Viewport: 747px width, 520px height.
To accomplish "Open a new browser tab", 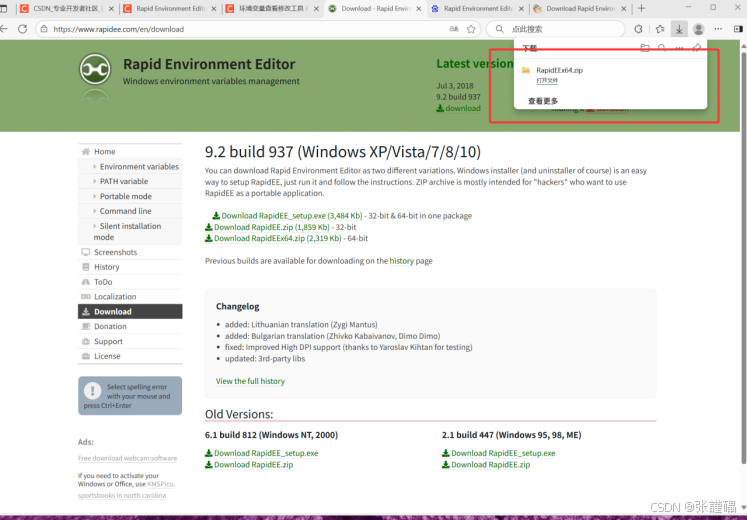I will pos(641,8).
